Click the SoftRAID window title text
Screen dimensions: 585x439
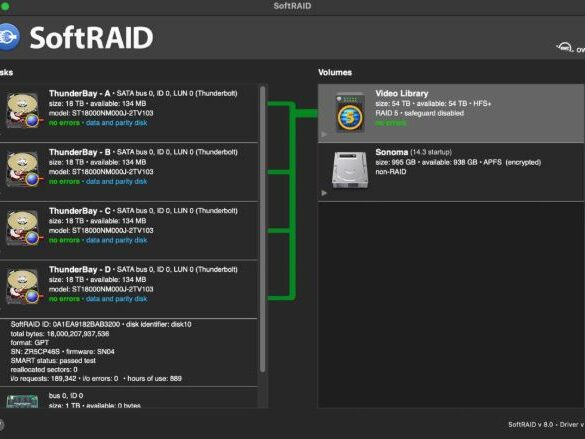(292, 6)
